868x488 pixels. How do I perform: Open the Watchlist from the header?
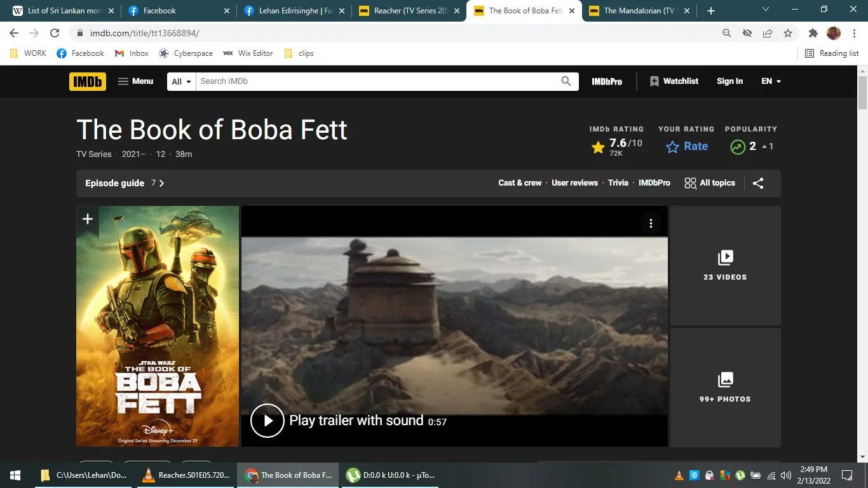click(x=674, y=81)
